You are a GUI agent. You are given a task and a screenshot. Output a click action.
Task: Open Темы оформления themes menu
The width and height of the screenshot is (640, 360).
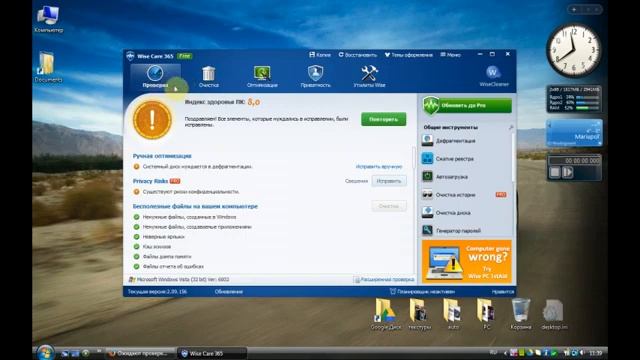click(409, 55)
